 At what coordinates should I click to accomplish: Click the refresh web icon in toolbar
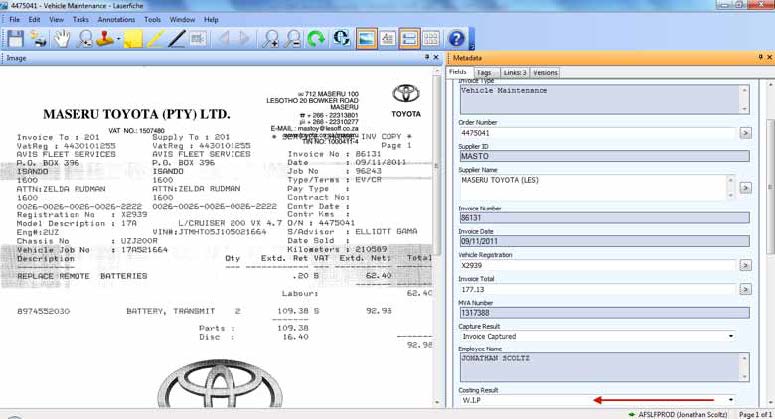point(341,39)
